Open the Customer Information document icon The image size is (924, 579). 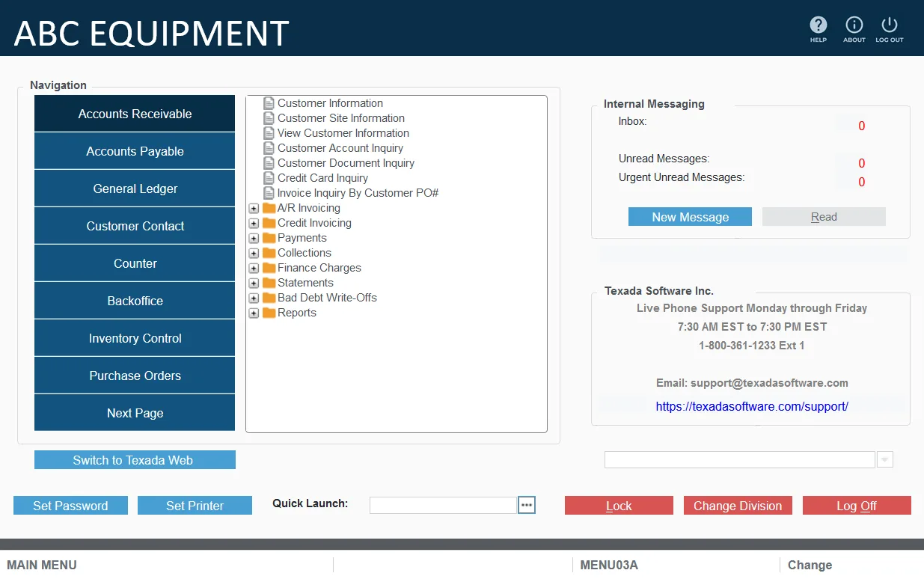tap(269, 103)
